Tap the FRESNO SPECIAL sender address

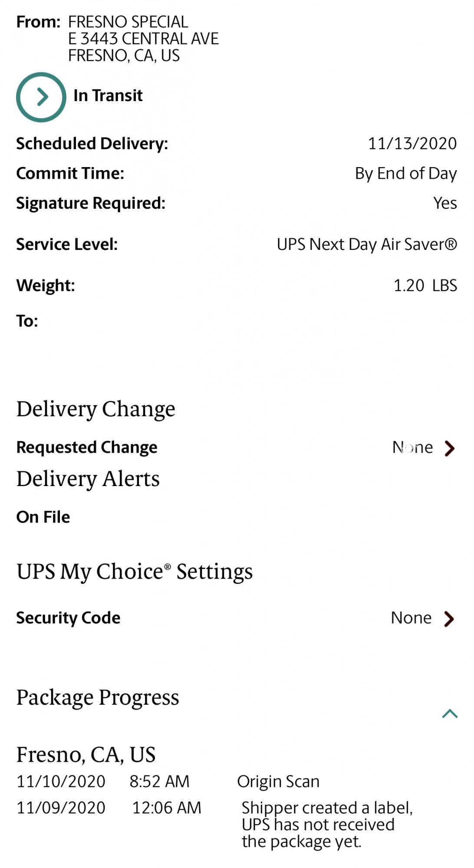pos(143,39)
